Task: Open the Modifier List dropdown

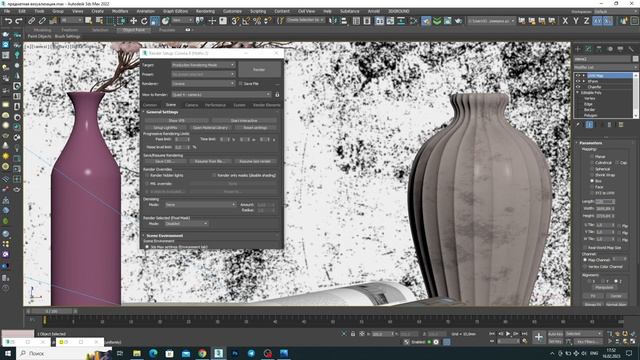Action: pyautogui.click(x=606, y=67)
